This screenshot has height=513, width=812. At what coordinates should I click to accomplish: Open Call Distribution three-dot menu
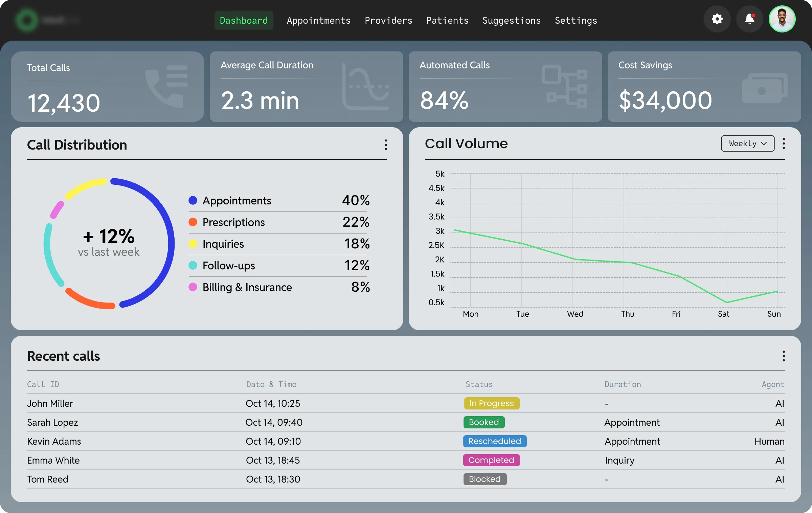click(386, 145)
